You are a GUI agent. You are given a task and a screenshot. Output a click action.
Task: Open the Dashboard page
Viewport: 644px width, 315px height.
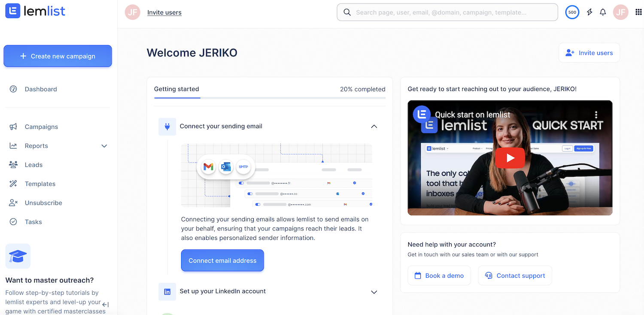41,89
